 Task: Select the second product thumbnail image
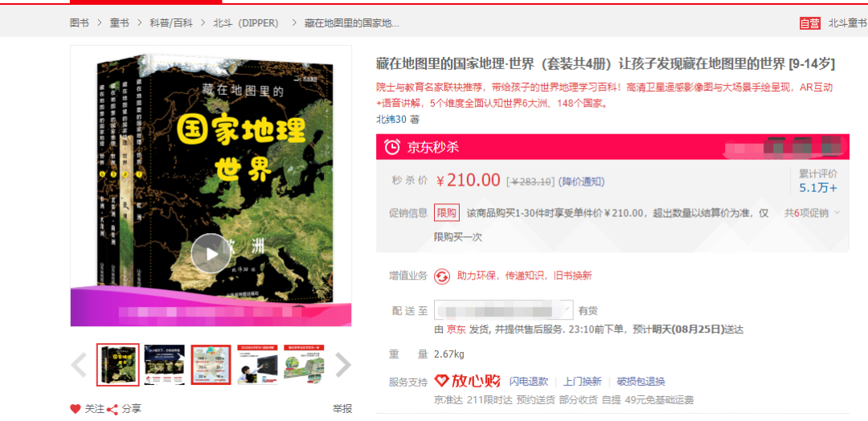coord(165,365)
